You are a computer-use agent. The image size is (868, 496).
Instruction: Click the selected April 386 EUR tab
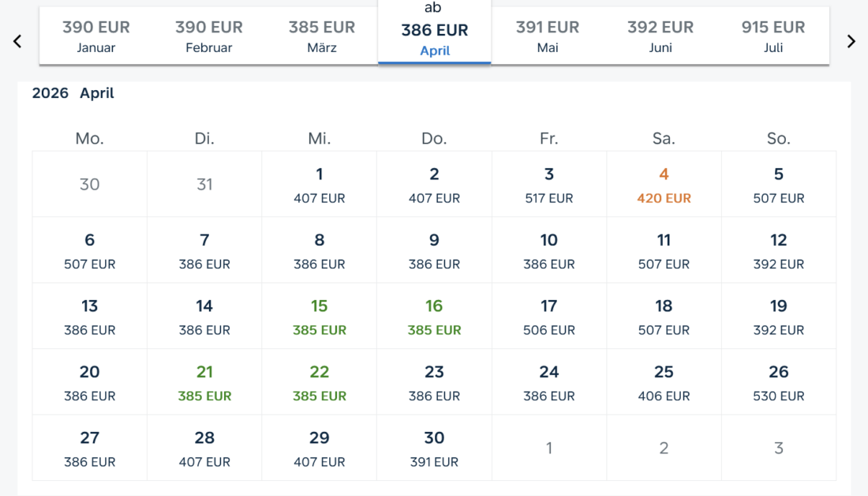[x=435, y=32]
